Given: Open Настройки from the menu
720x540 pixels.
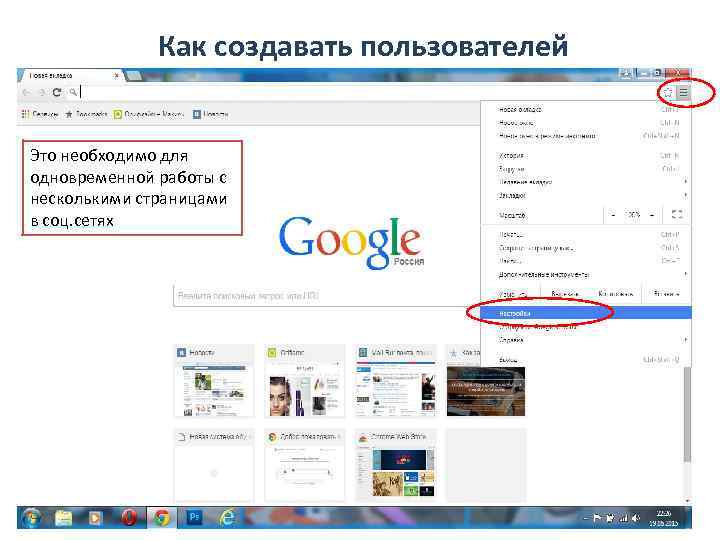Looking at the screenshot, I should coord(586,313).
